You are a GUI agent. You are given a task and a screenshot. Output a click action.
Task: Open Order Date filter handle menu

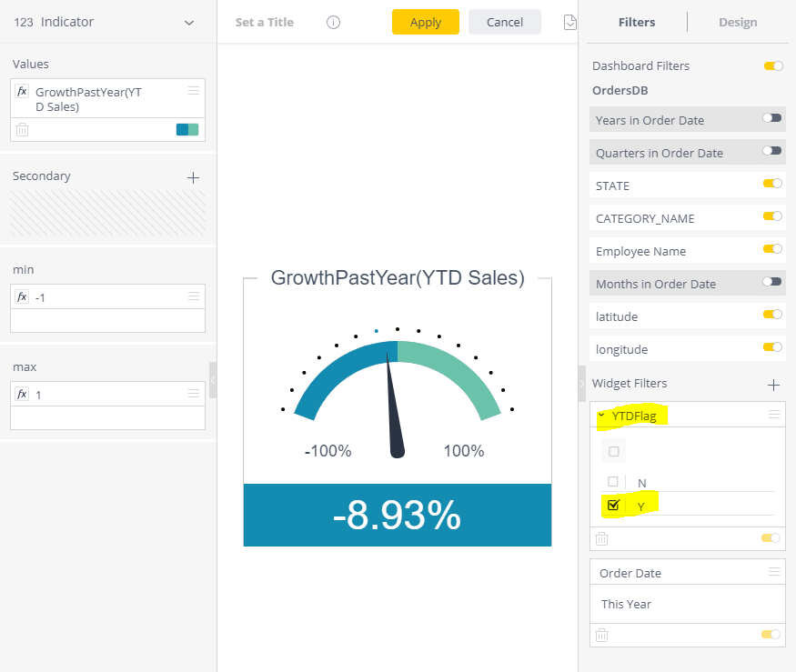[773, 572]
